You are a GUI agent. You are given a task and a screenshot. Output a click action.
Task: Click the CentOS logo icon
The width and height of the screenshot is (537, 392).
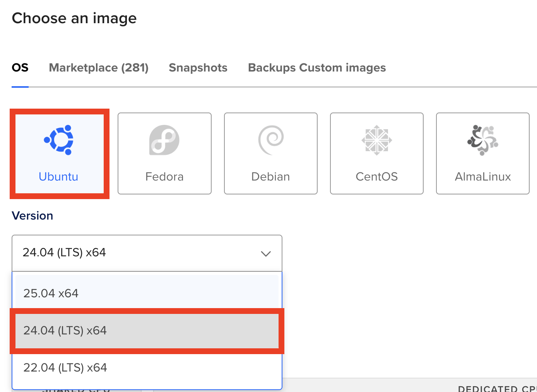pos(377,140)
